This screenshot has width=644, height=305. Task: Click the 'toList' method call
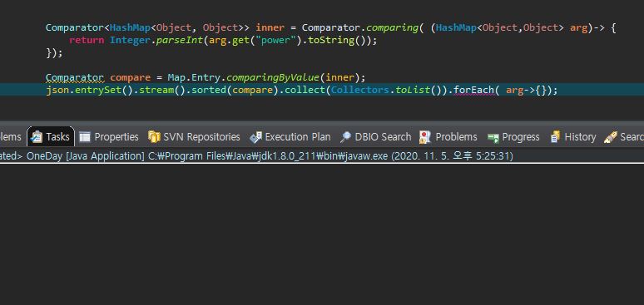[x=413, y=90]
